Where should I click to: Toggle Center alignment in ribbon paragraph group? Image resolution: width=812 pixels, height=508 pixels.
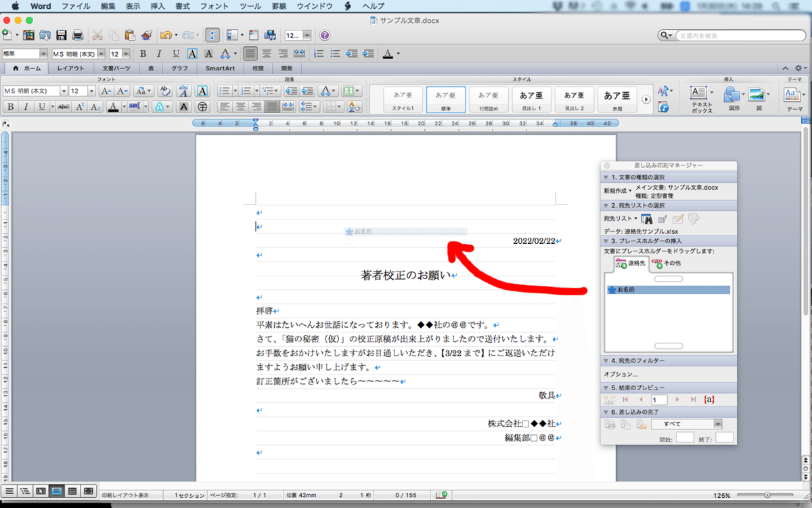click(240, 106)
